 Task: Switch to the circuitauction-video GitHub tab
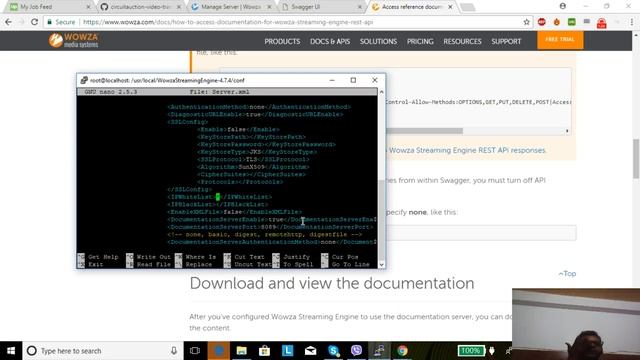click(141, 7)
